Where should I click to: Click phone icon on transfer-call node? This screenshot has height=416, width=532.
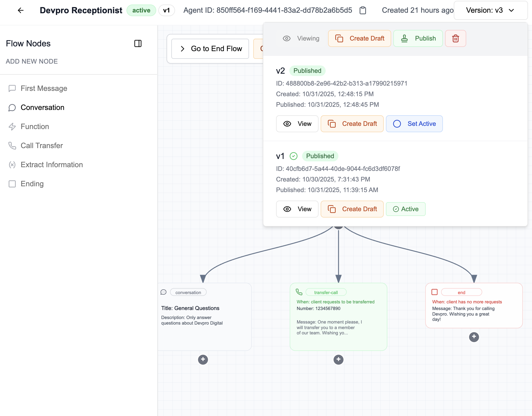[x=299, y=292]
